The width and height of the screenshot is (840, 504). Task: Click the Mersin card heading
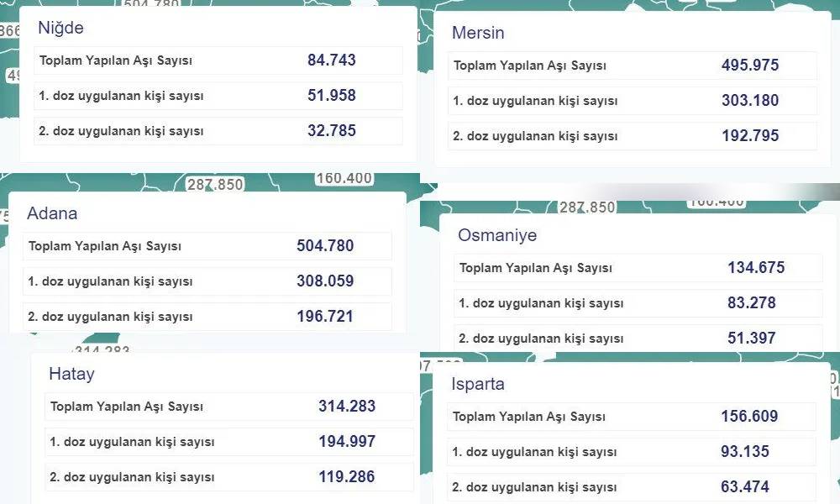[478, 34]
